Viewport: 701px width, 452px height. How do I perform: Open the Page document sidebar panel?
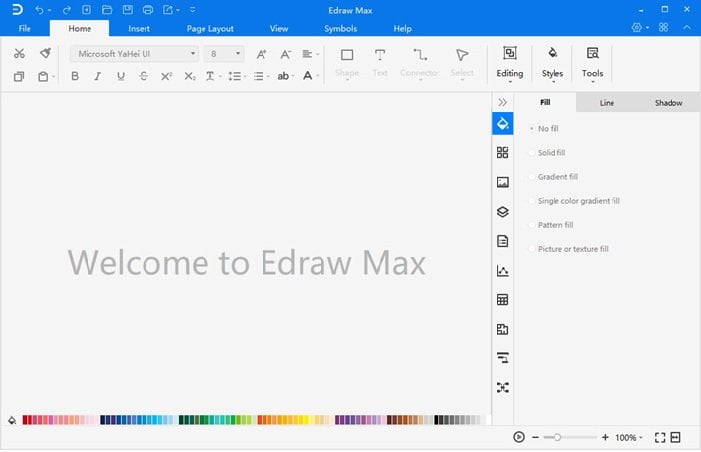click(503, 241)
